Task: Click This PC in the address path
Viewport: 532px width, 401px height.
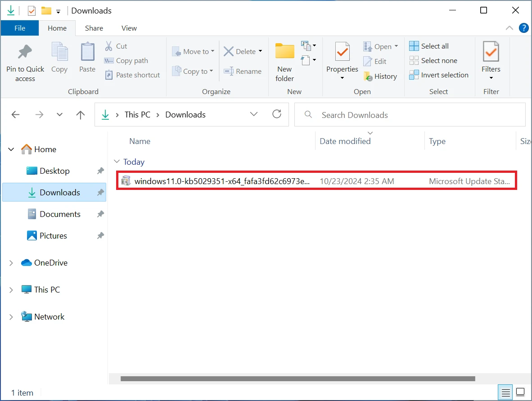Action: (137, 115)
